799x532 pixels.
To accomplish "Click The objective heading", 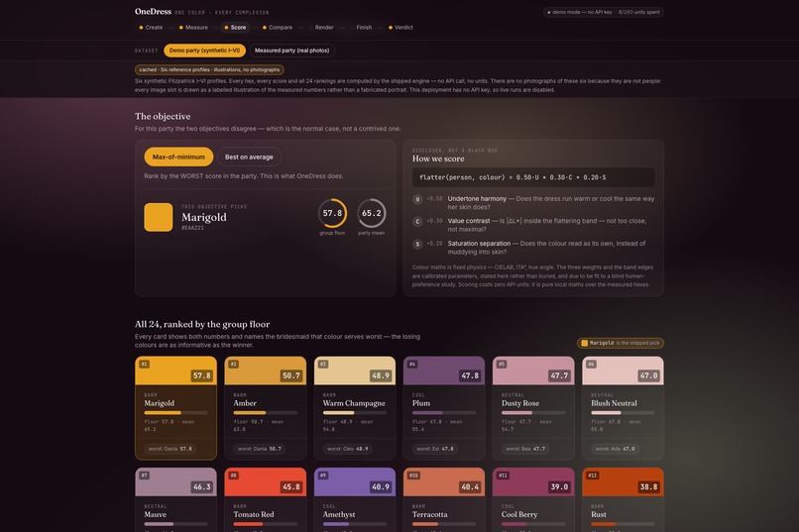I will (163, 117).
